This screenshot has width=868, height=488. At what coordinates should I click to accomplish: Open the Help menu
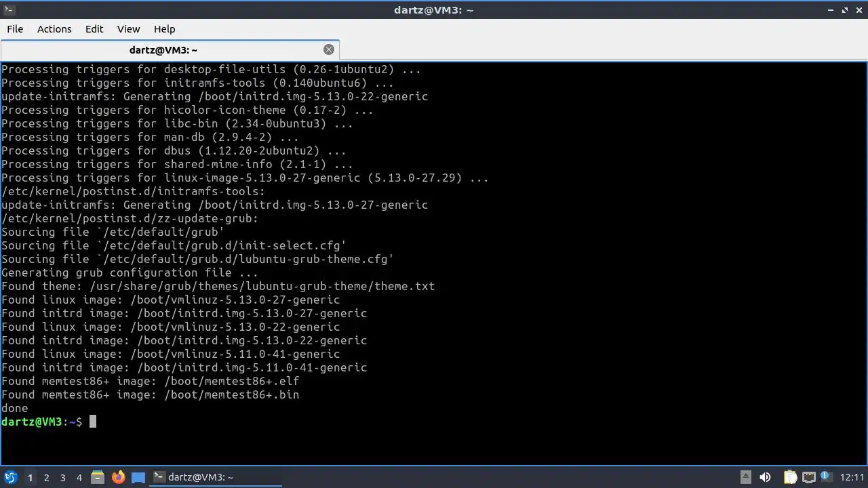(164, 28)
